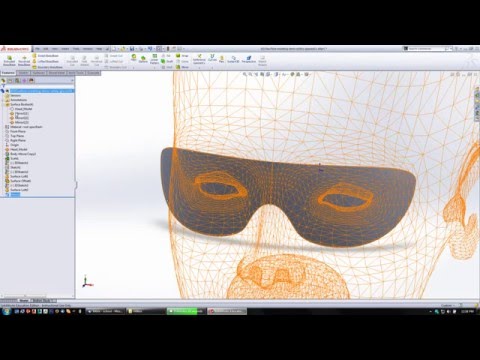Select the Extruded Boss/Base tool
Viewport: 480px width, 360px height.
tap(9, 60)
